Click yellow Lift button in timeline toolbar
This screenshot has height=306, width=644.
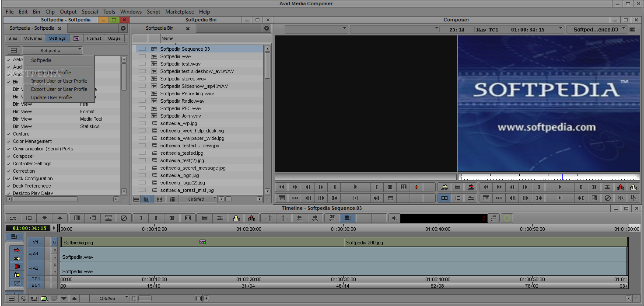coord(236,218)
